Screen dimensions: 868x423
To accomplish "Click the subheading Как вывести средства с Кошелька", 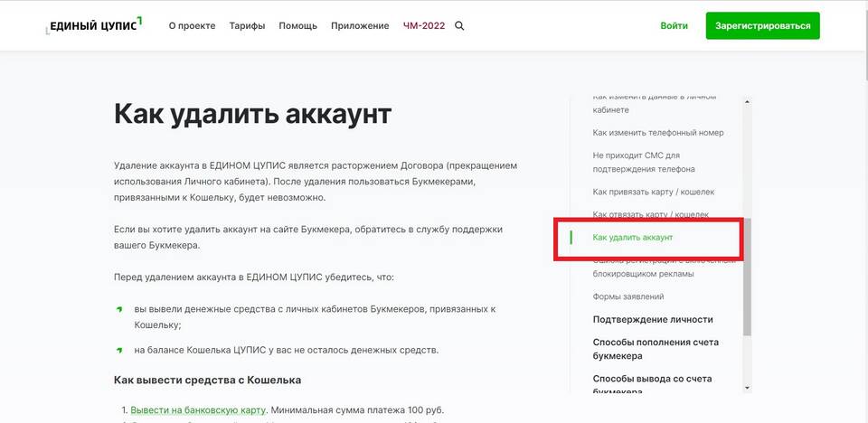I will point(207,380).
